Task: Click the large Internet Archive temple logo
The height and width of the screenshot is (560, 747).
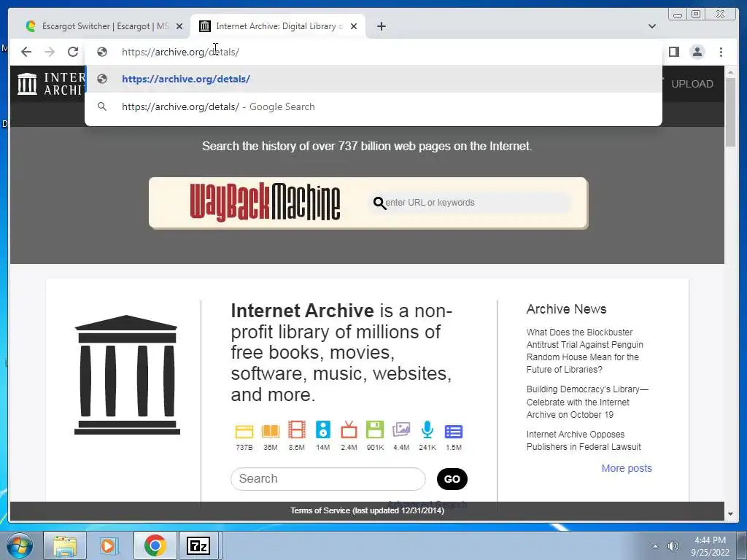Action: [127, 375]
